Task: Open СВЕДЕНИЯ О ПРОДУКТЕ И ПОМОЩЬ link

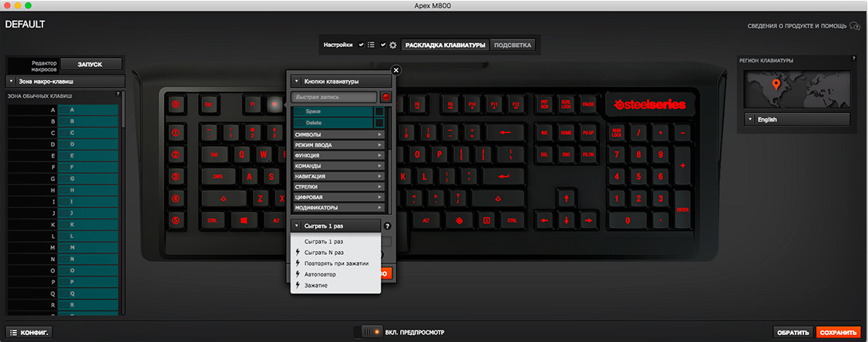Action: coord(797,26)
